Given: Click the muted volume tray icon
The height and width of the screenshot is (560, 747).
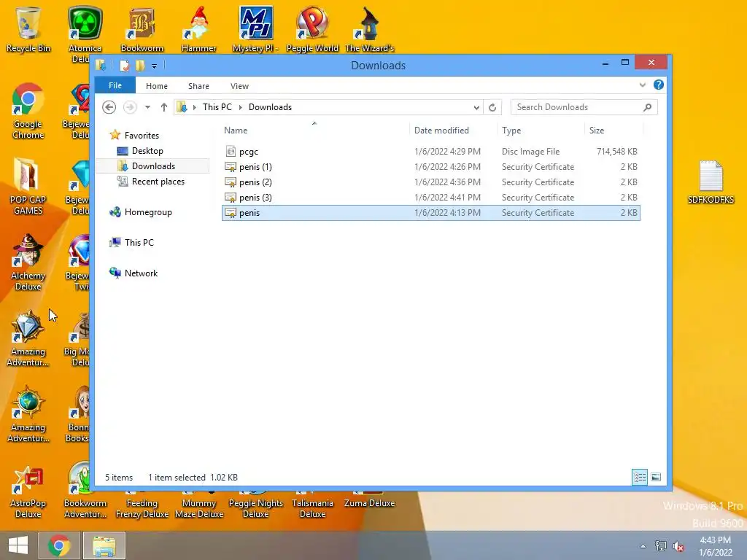Looking at the screenshot, I should (678, 545).
